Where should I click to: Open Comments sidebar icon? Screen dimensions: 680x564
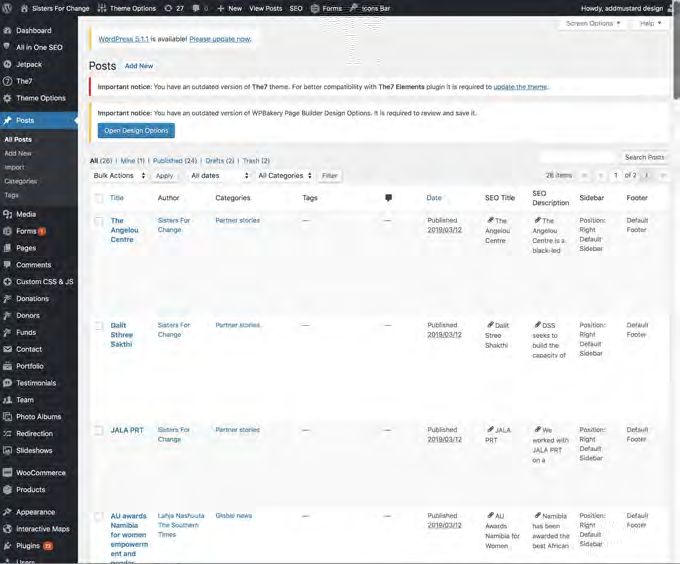7,265
